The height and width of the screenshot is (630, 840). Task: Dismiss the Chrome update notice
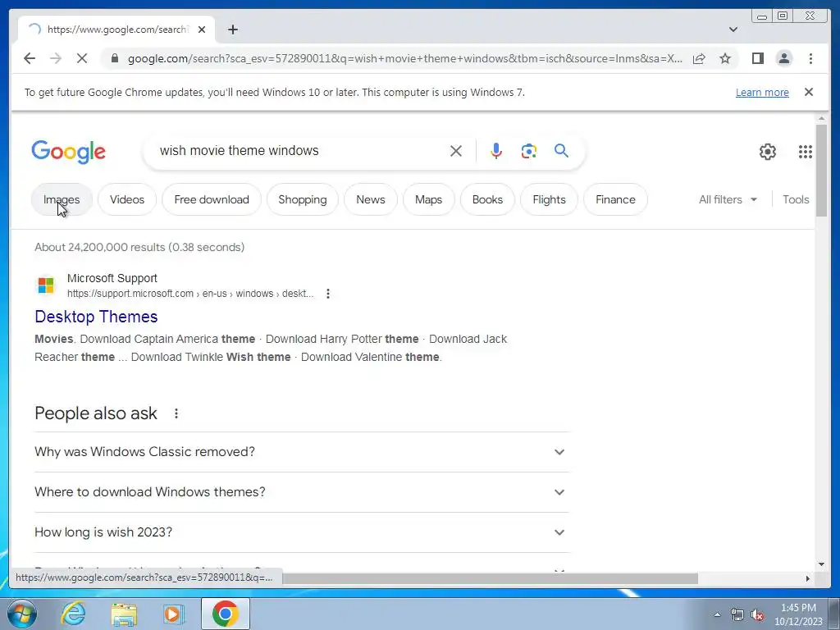(x=809, y=92)
